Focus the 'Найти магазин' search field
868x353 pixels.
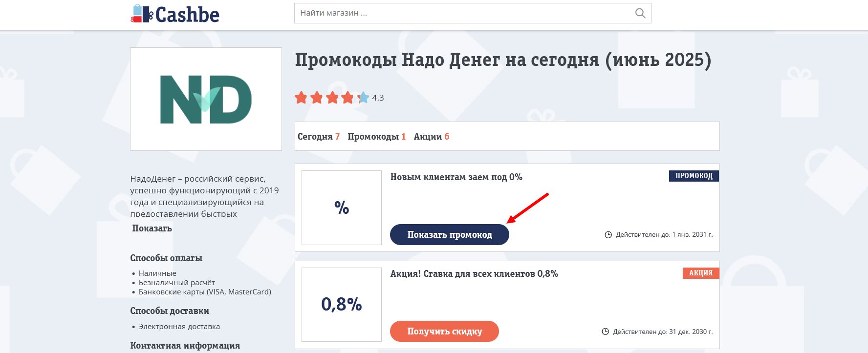pyautogui.click(x=472, y=13)
